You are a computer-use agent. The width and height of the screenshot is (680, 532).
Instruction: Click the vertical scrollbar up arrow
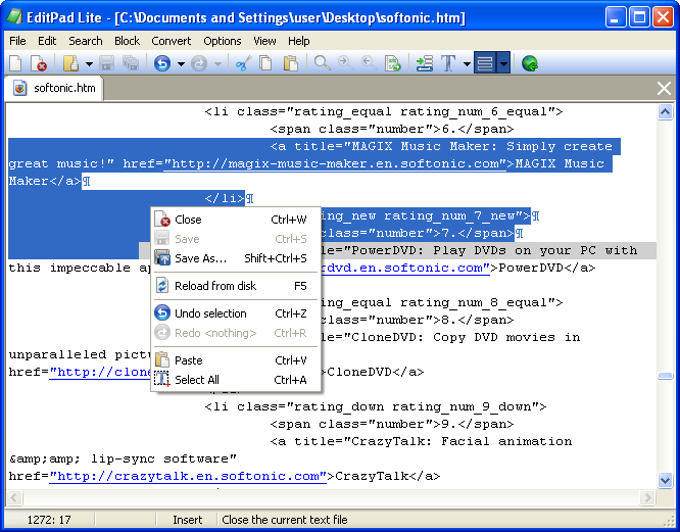click(665, 112)
